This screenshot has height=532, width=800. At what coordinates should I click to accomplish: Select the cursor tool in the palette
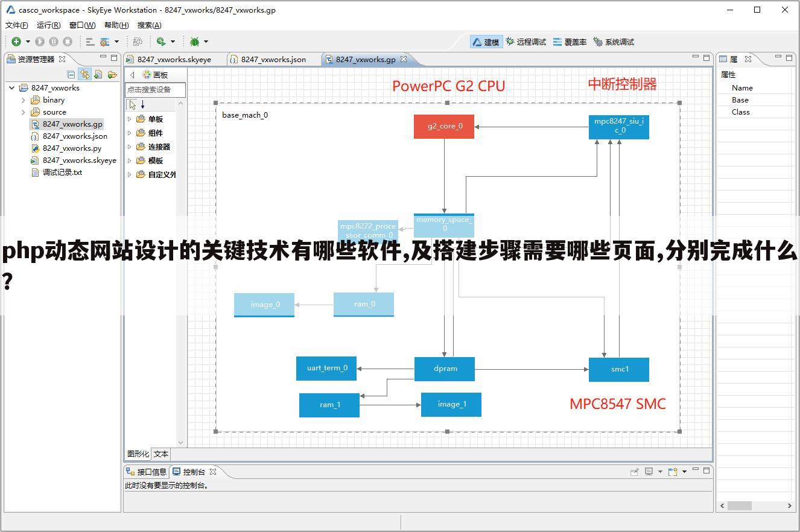coord(132,104)
